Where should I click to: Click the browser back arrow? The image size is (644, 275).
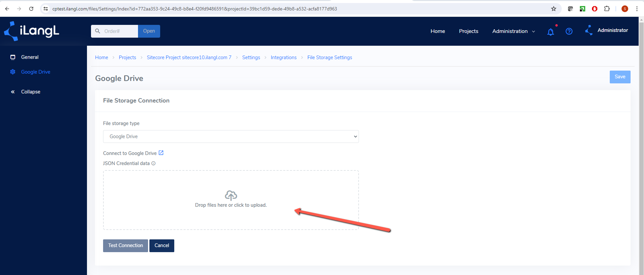click(x=7, y=9)
